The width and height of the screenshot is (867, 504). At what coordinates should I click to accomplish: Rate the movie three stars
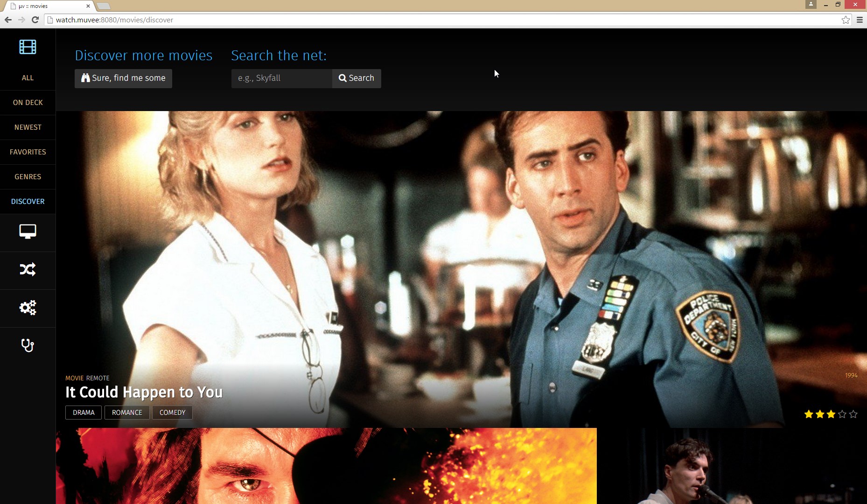point(831,414)
